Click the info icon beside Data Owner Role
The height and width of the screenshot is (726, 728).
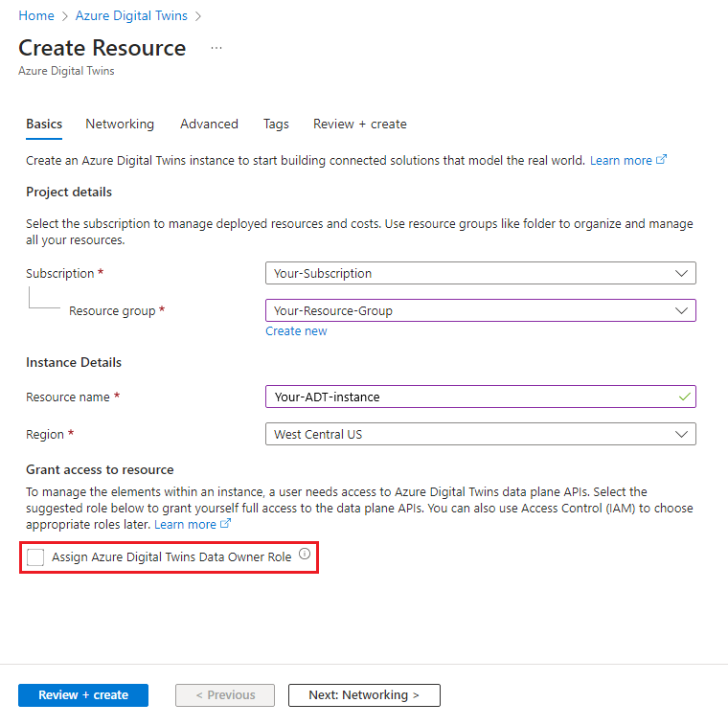[305, 554]
